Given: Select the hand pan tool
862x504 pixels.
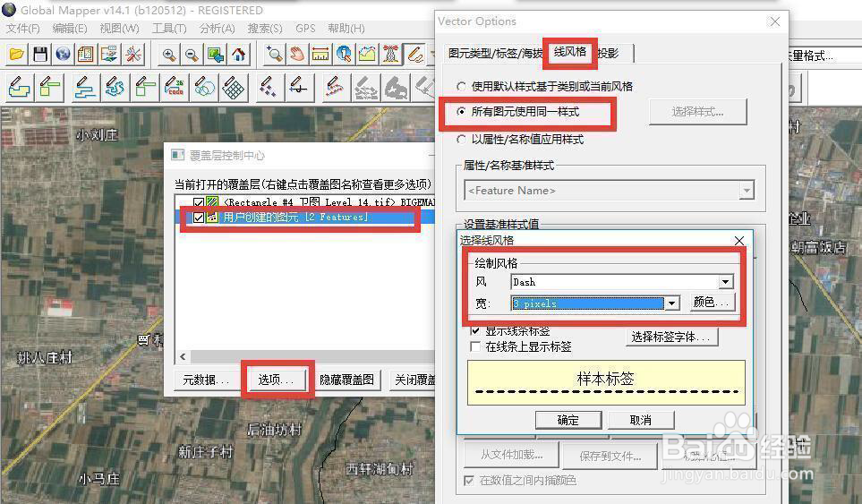Looking at the screenshot, I should [297, 55].
